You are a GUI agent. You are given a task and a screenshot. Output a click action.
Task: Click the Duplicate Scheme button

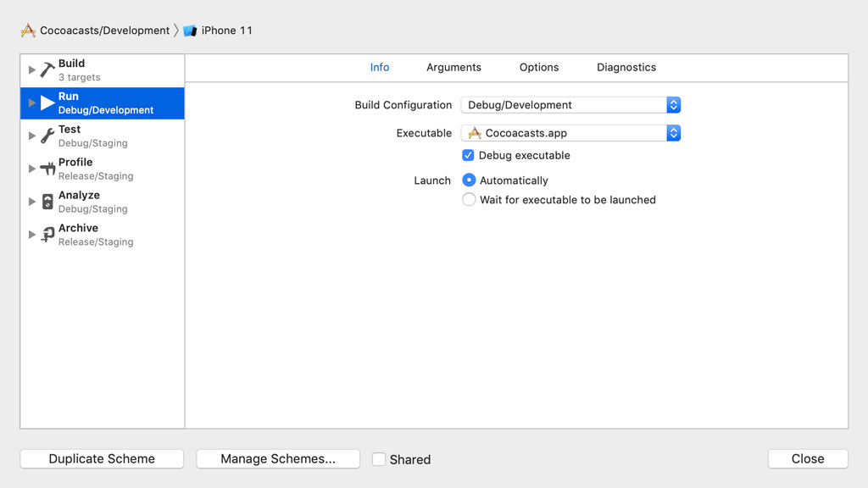click(101, 458)
